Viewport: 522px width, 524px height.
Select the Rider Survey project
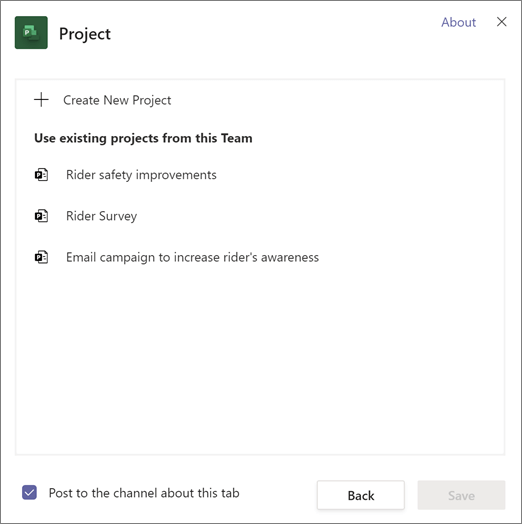click(x=102, y=216)
